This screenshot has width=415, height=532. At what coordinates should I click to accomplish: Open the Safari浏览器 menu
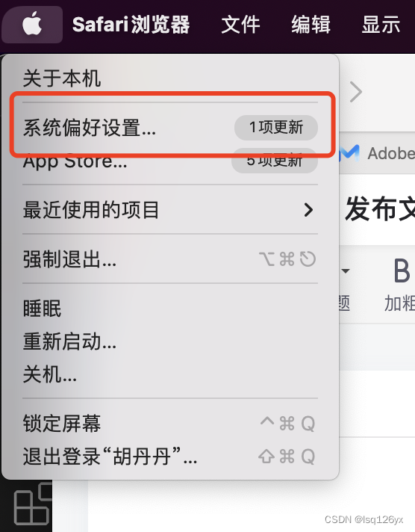131,25
